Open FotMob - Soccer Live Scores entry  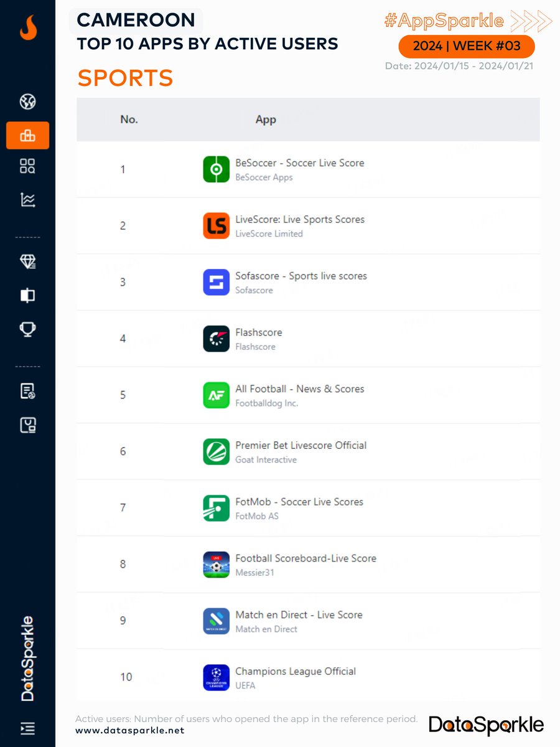(x=299, y=502)
